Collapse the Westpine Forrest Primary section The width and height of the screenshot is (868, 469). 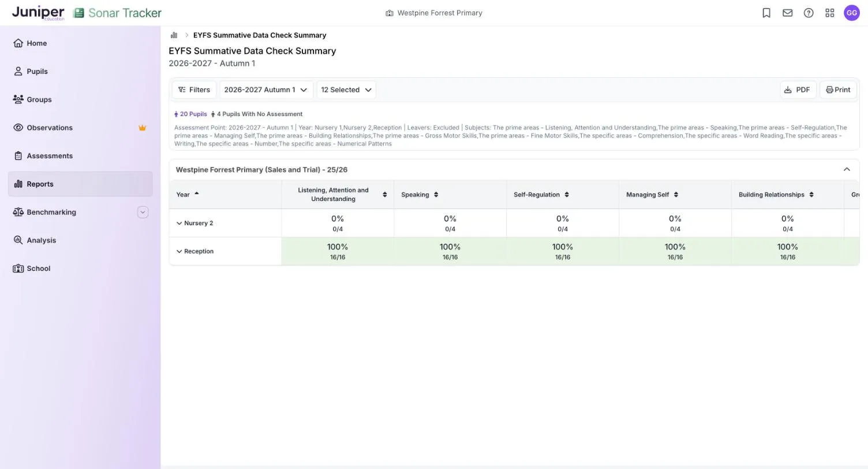point(847,170)
